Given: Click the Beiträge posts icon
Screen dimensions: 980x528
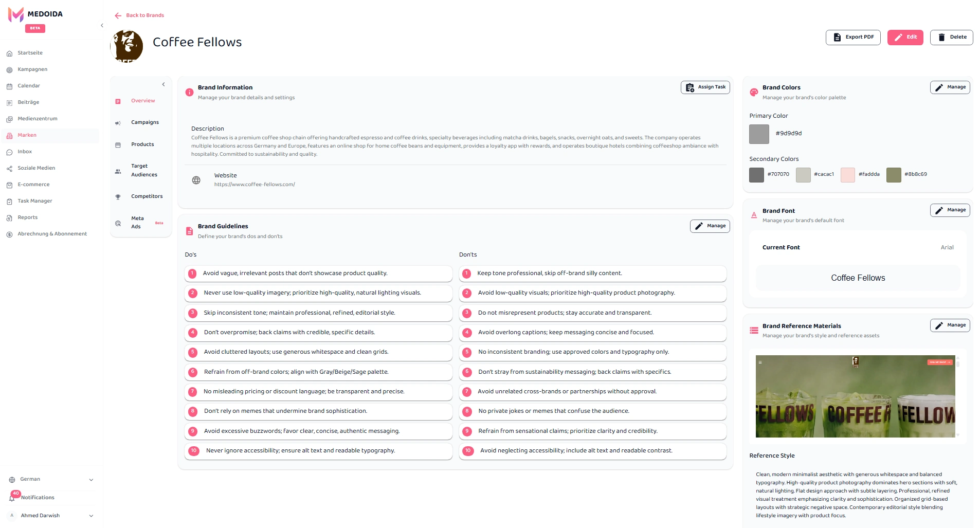Looking at the screenshot, I should click(9, 103).
